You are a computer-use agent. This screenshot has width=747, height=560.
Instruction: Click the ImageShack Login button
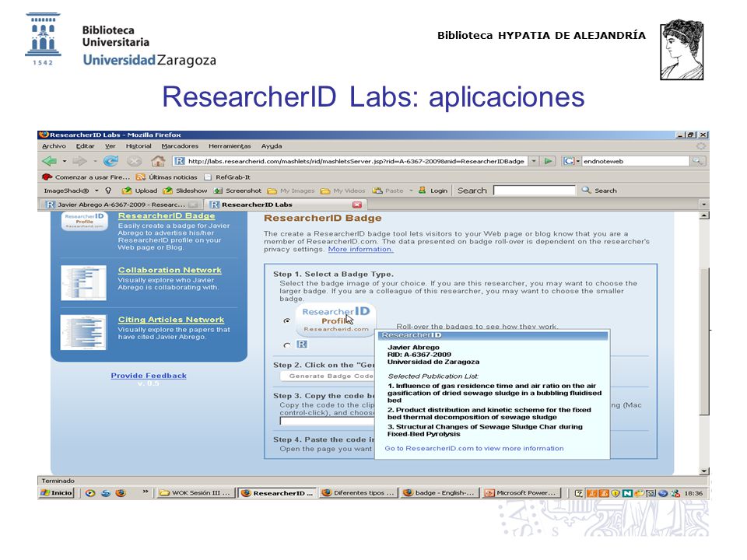(x=433, y=191)
